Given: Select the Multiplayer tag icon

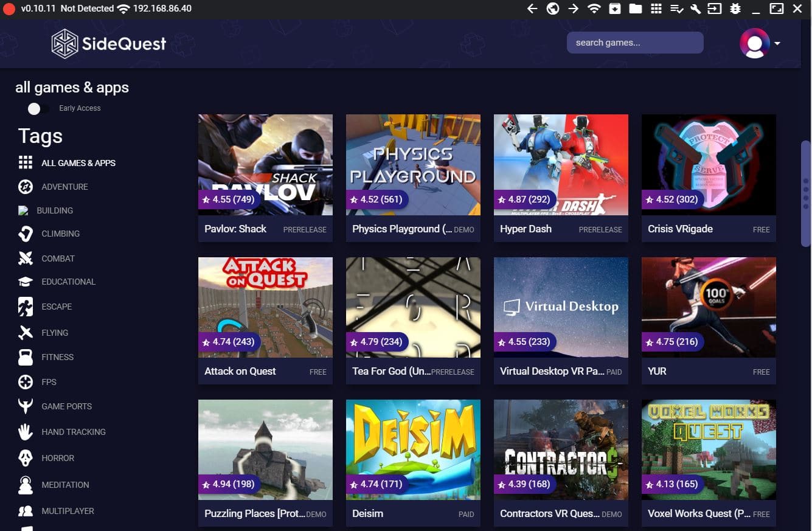Looking at the screenshot, I should click(x=26, y=511).
